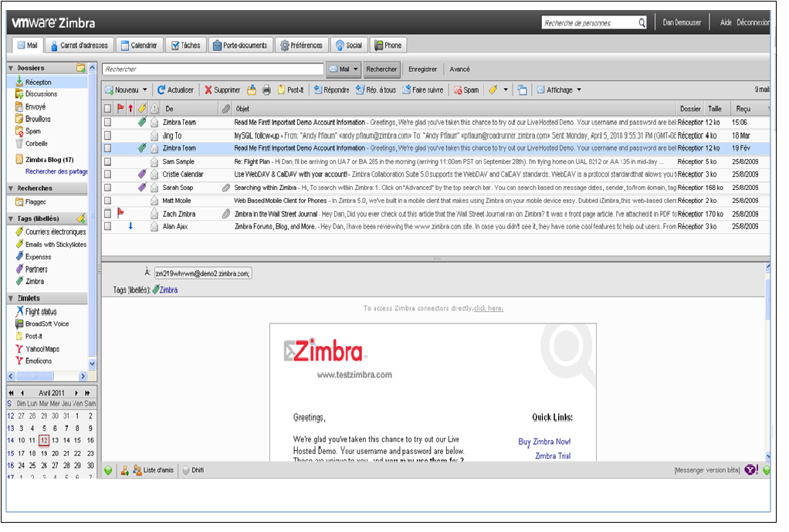
Task: Open the Mail search-type dropdown
Action: pos(344,69)
